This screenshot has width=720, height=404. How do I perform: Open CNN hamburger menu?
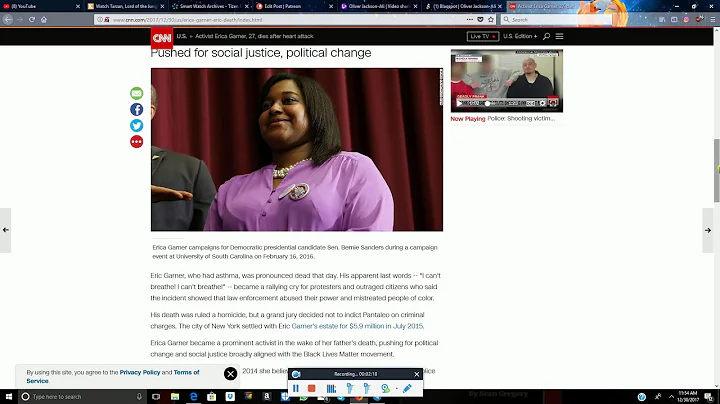[x=559, y=36]
